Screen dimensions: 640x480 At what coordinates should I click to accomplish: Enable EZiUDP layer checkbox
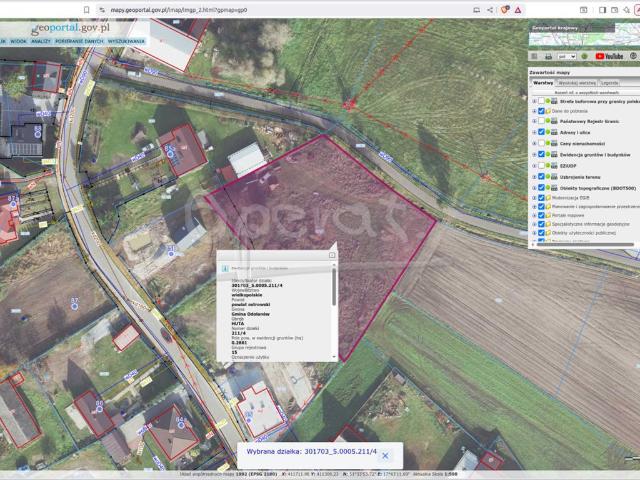[541, 166]
